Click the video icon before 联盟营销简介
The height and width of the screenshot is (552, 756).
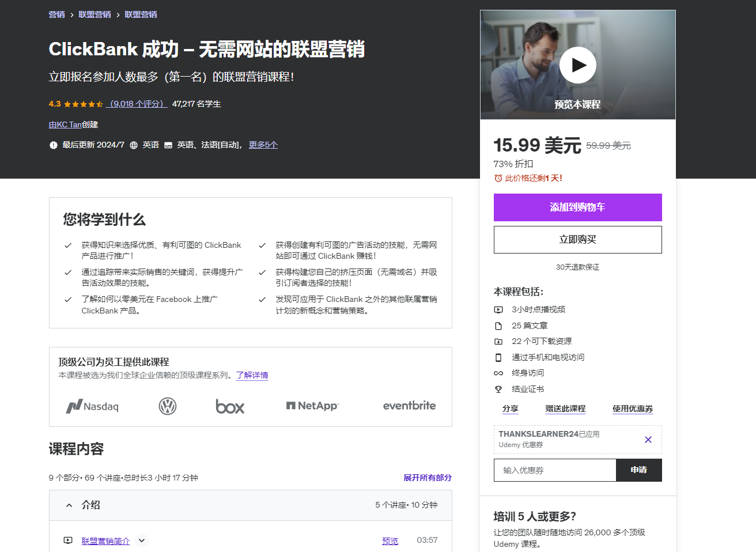click(x=68, y=540)
